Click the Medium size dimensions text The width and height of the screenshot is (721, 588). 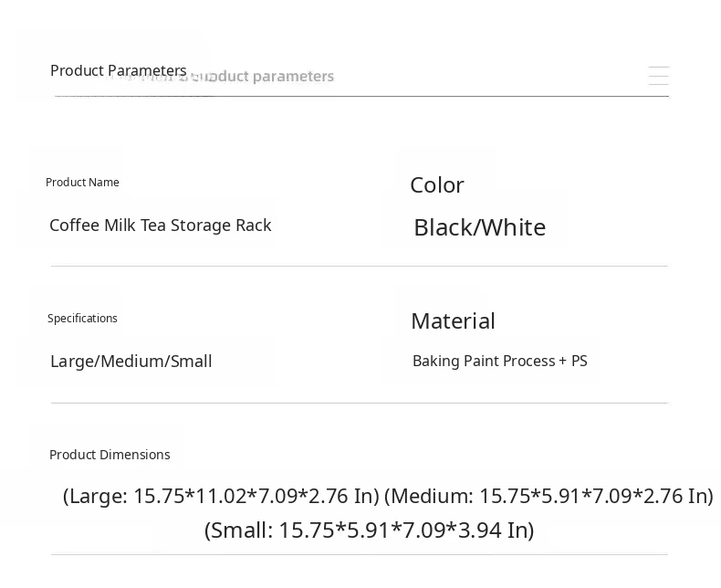(x=549, y=496)
